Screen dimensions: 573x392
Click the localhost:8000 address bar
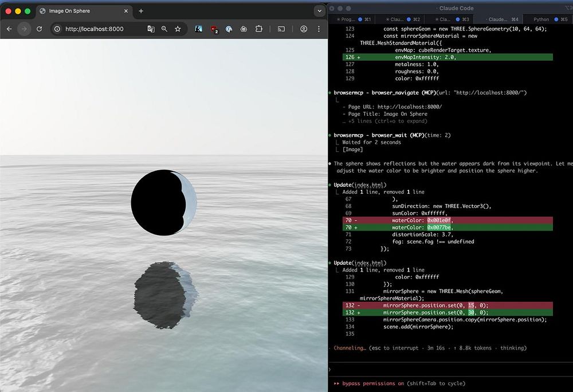point(95,29)
